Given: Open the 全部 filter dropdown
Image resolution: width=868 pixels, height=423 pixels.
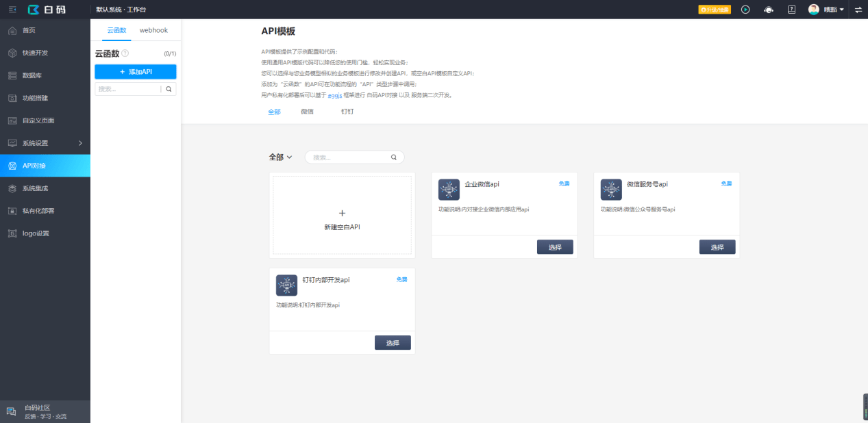Looking at the screenshot, I should pos(280,157).
